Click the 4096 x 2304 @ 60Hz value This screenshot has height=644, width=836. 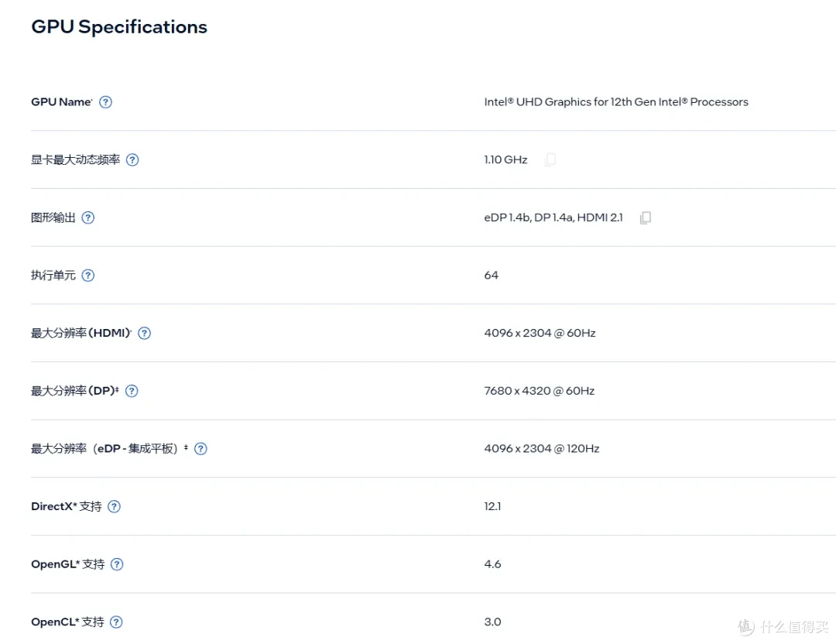point(540,333)
